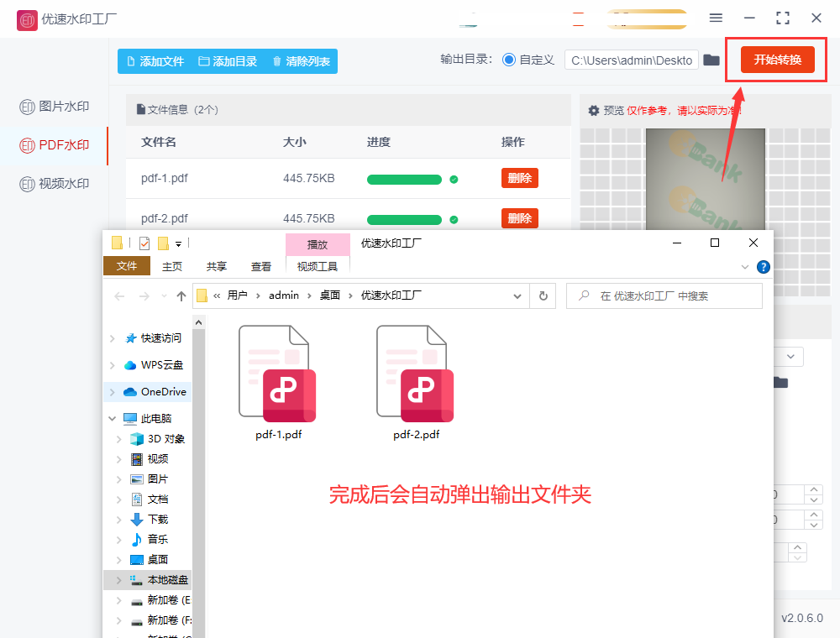Select 新加卷 (E drive in the tree
840x638 pixels.
(x=160, y=600)
